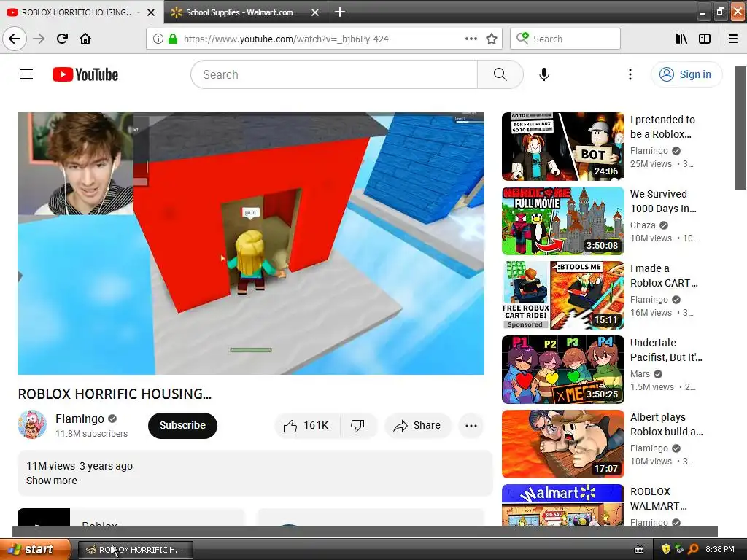Click the browser forward arrow
This screenshot has width=747, height=560.
pos(39,39)
